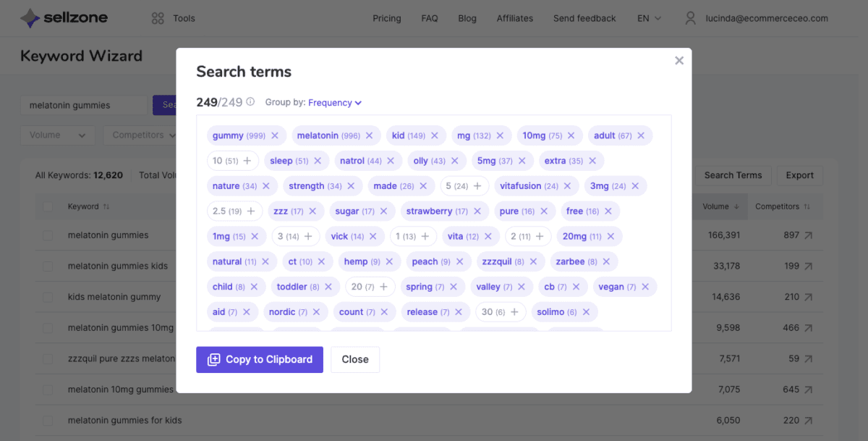This screenshot has width=868, height=441.
Task: Remove the 'mg' search term
Action: 500,135
